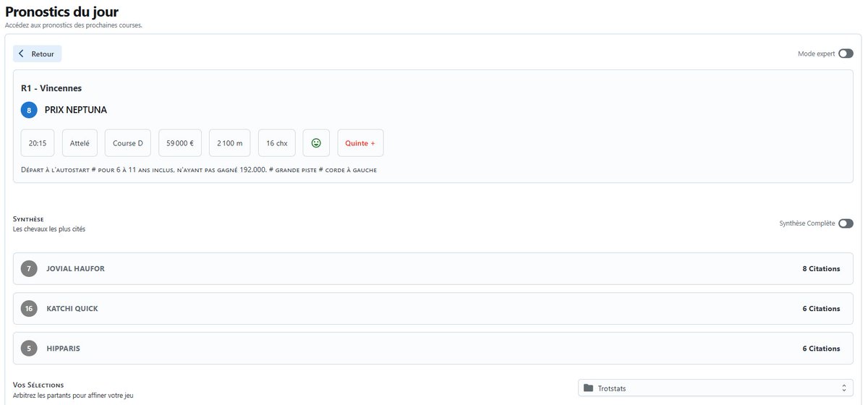The height and width of the screenshot is (405, 868).
Task: Click the left arrow icon in Retour
Action: tap(22, 54)
